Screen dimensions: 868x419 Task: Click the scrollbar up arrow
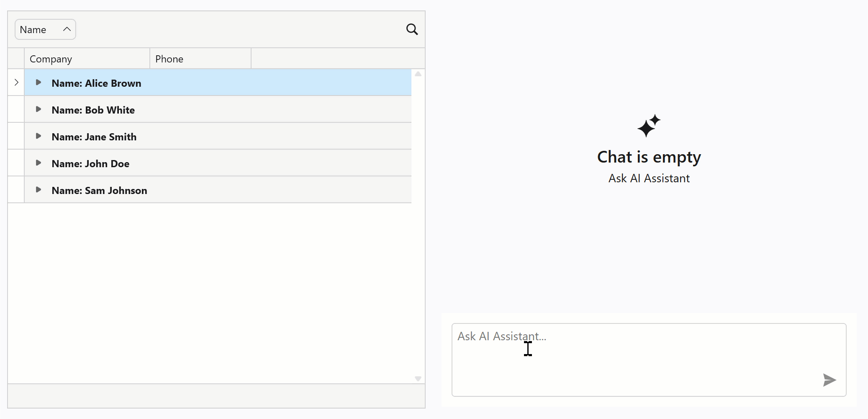418,74
